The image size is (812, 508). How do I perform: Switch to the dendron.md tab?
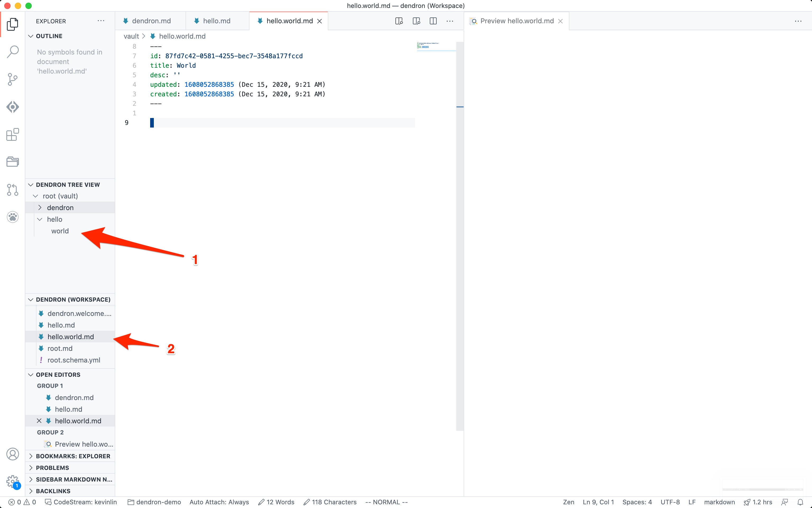tap(150, 21)
